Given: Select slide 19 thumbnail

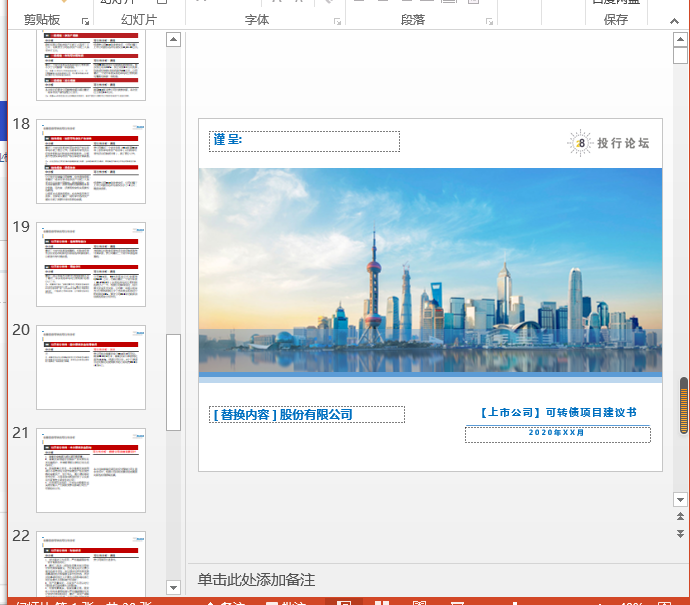Looking at the screenshot, I should [91, 264].
